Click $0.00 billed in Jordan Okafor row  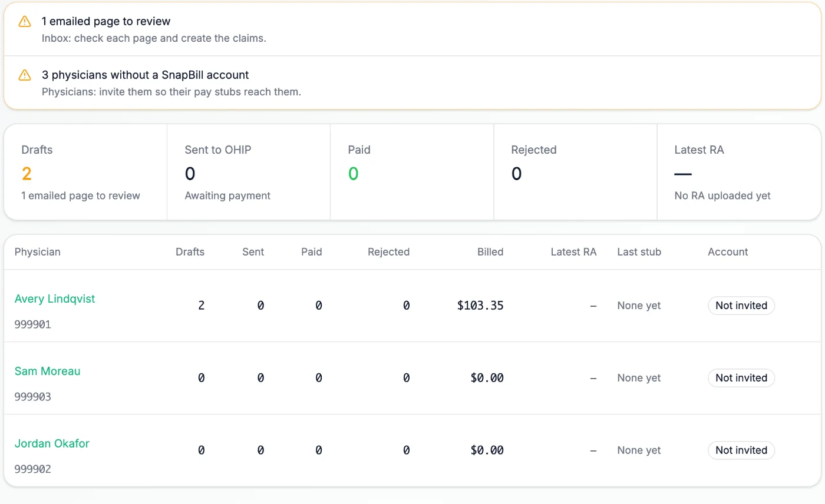[x=487, y=450]
